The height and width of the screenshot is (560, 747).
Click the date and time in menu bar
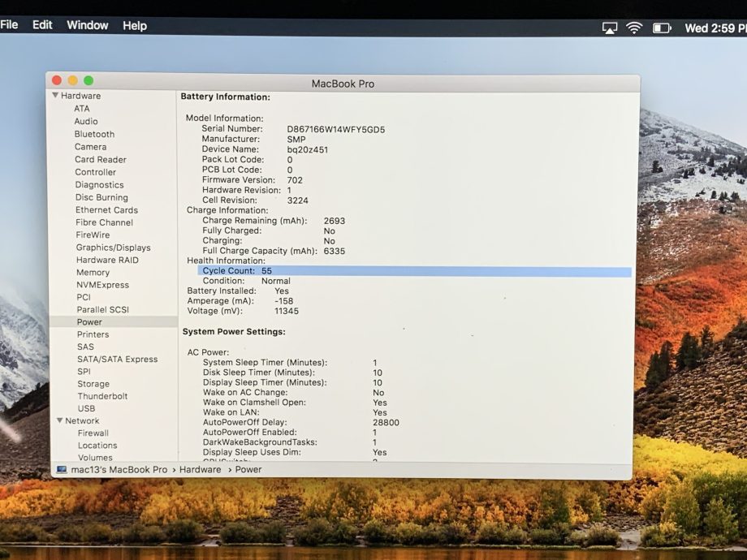[x=715, y=28]
